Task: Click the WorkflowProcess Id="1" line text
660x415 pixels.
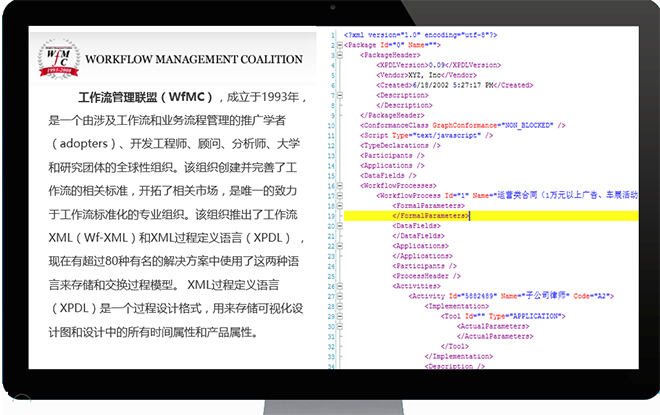Action: (507, 196)
